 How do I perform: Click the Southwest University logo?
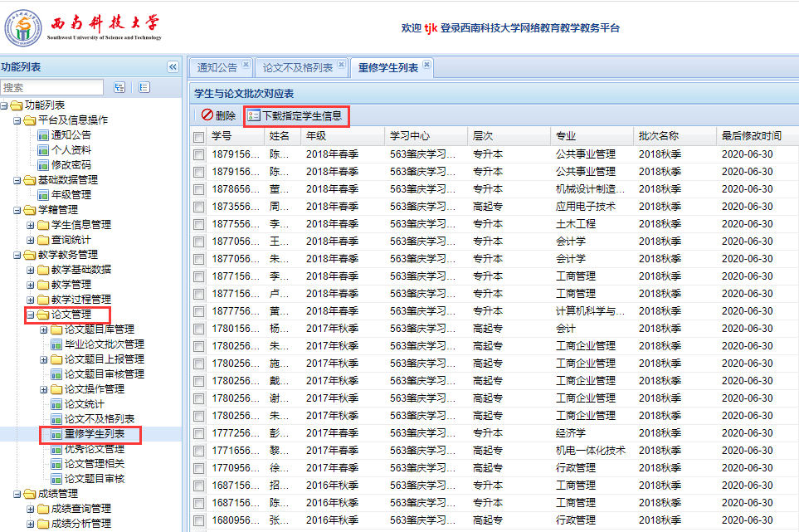coord(23,27)
